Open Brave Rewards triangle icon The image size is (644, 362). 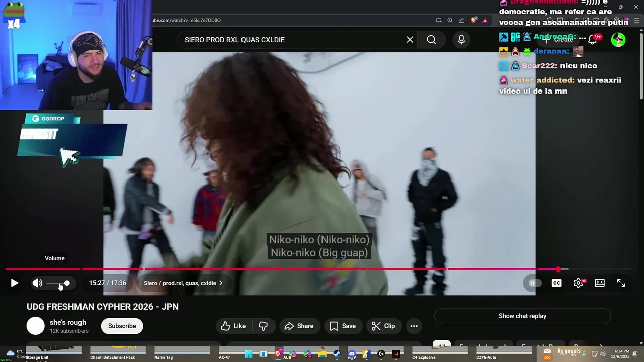point(485,20)
